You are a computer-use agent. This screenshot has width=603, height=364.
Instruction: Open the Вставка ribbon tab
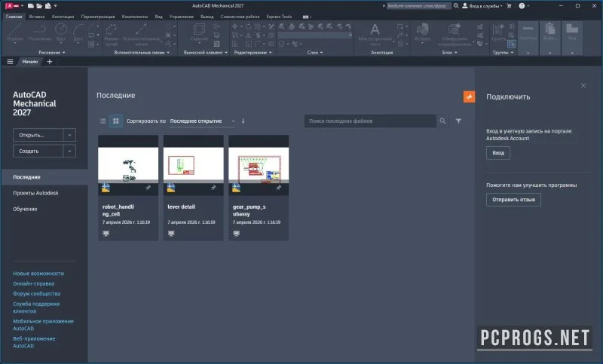tap(37, 17)
